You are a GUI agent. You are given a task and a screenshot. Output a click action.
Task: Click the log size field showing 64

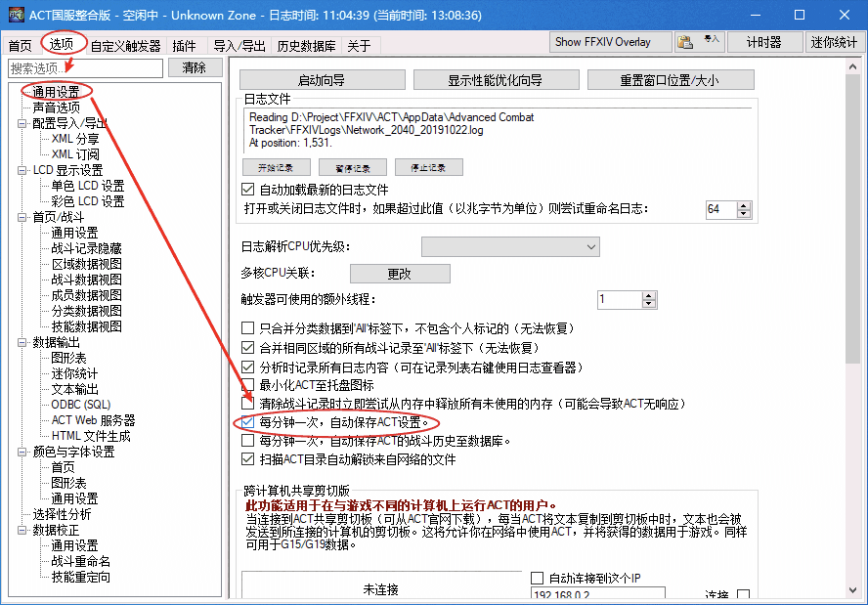pyautogui.click(x=721, y=209)
